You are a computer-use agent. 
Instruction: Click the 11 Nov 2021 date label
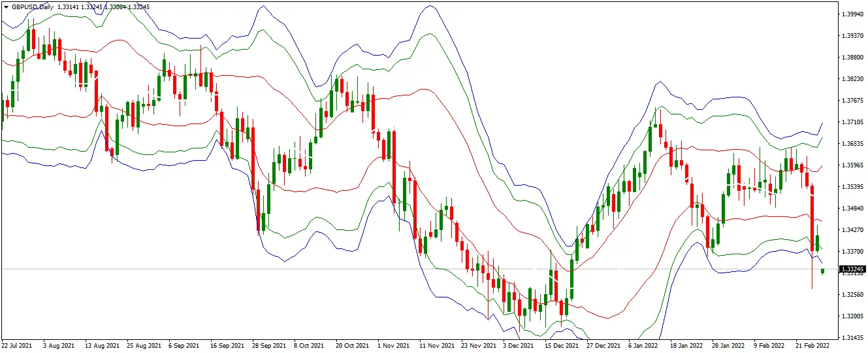point(436,345)
